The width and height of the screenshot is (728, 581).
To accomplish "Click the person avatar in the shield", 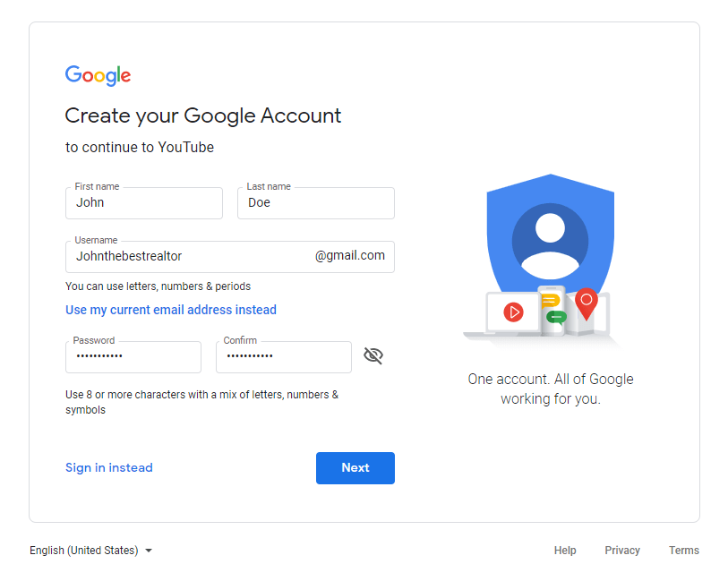I will coord(550,242).
